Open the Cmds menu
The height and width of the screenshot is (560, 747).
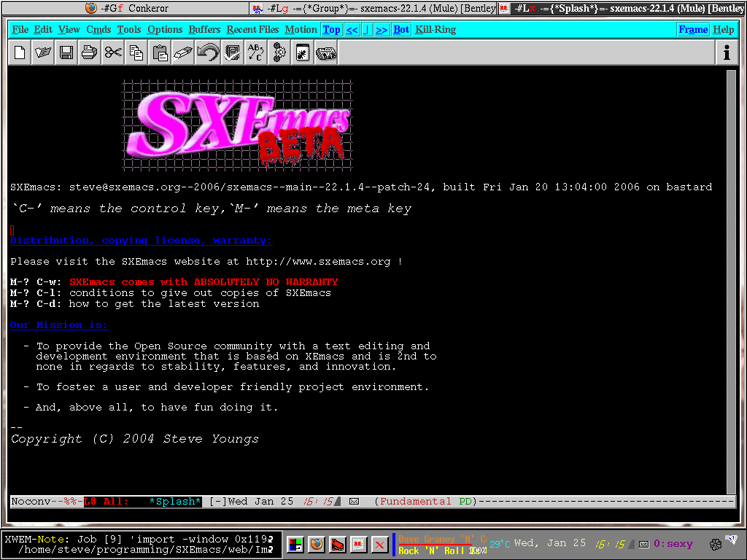[98, 29]
